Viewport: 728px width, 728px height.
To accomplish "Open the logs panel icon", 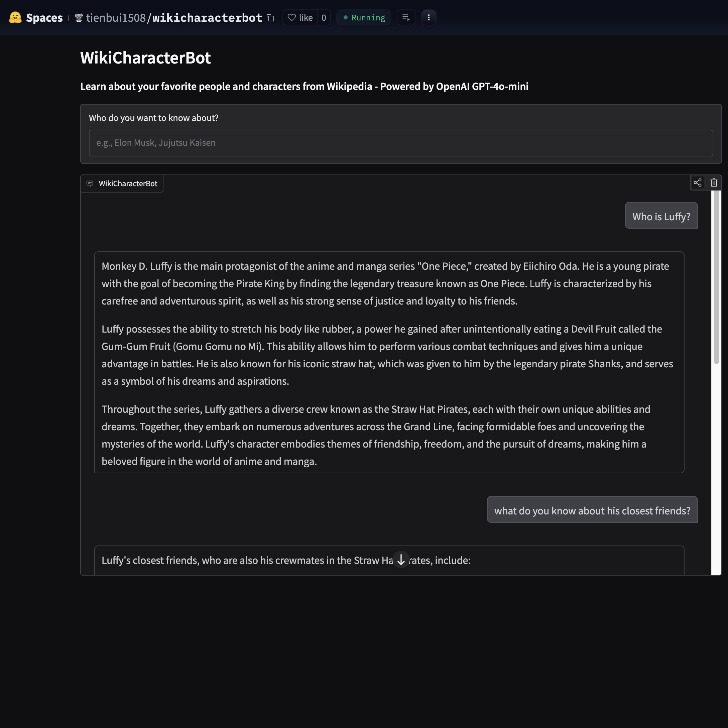I will pos(406,18).
